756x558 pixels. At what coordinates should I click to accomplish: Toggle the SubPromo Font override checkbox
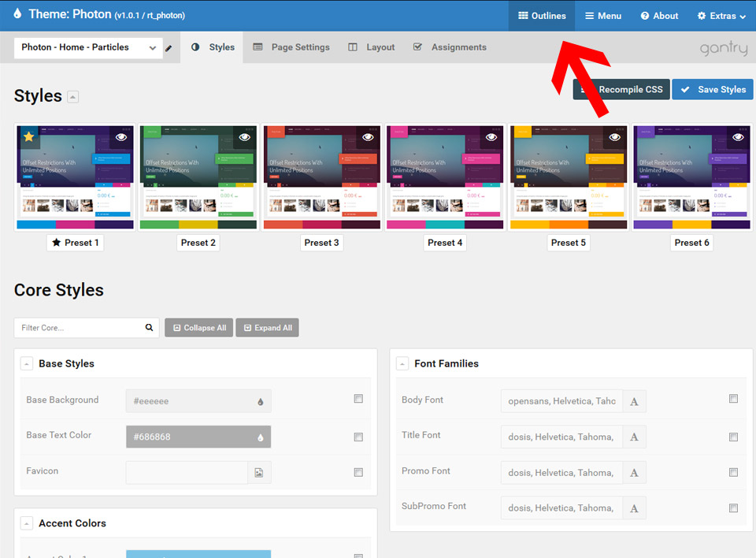733,508
